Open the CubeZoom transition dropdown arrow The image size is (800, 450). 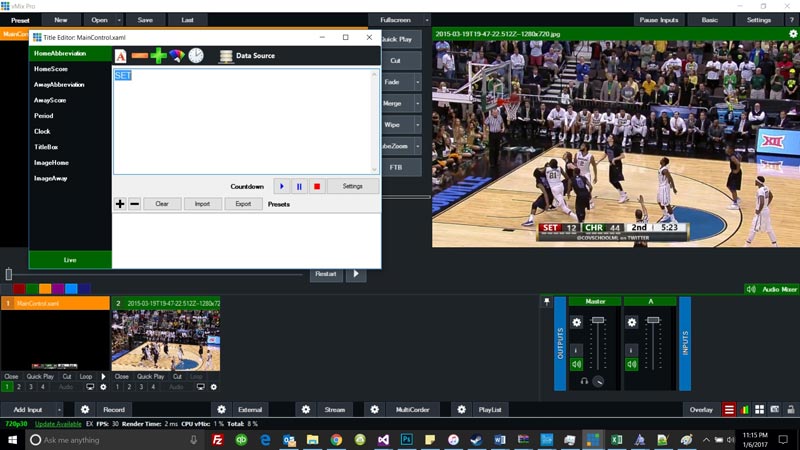[x=417, y=146]
